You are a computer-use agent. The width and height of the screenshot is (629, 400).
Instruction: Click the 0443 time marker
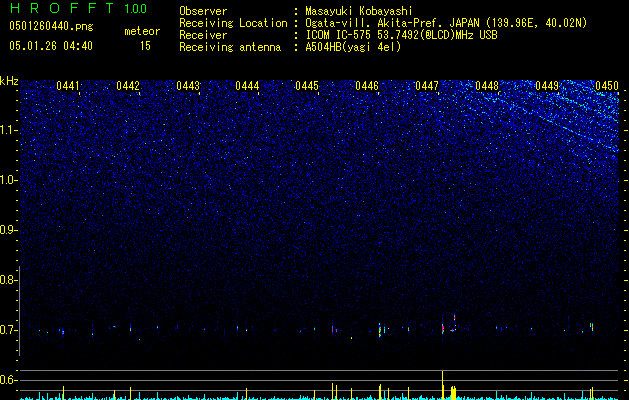pyautogui.click(x=188, y=85)
